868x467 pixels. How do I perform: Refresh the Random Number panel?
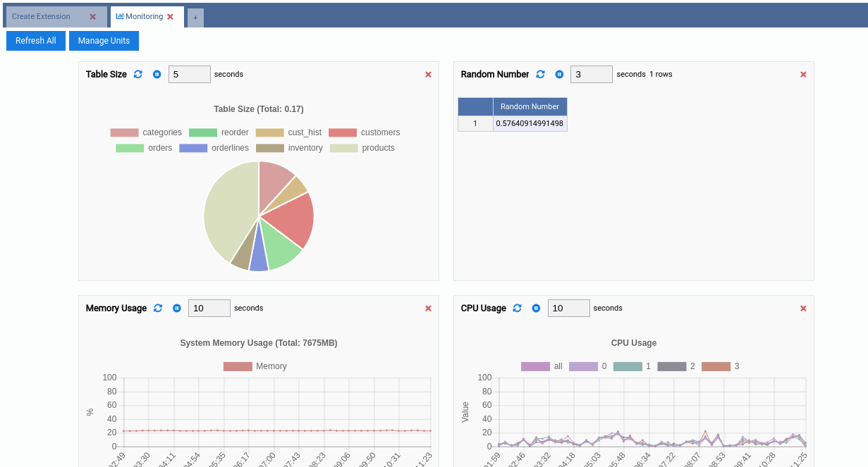[x=541, y=74]
